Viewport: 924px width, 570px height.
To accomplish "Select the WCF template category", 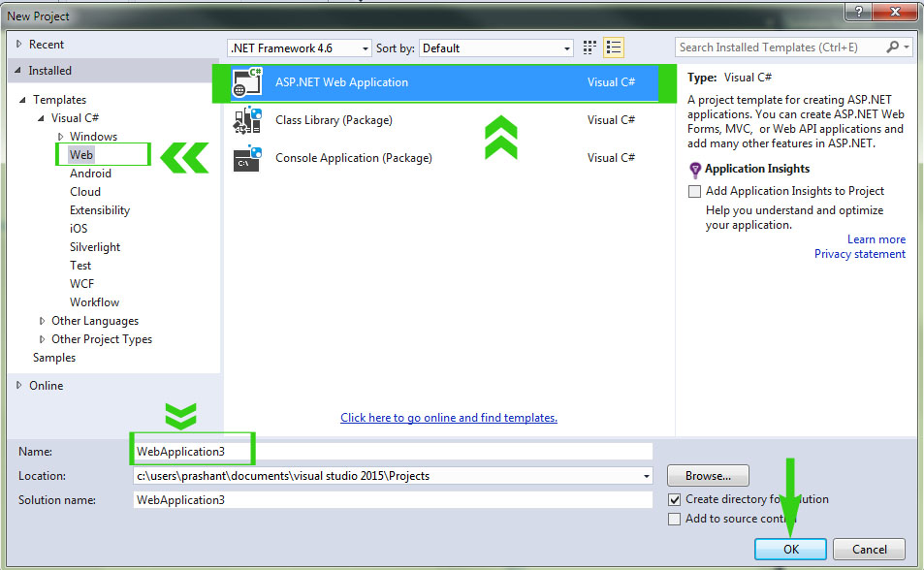I will [x=81, y=284].
